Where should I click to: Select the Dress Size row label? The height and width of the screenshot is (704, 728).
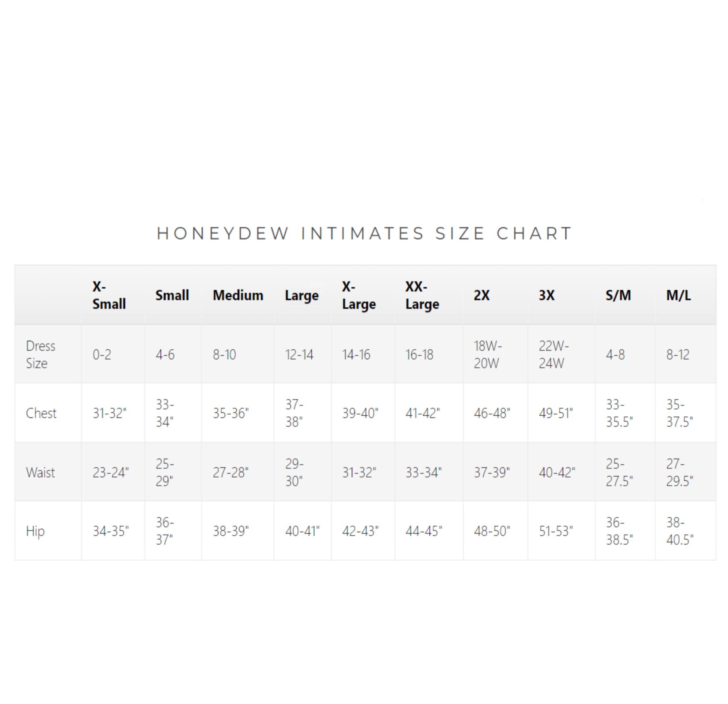coord(41,354)
